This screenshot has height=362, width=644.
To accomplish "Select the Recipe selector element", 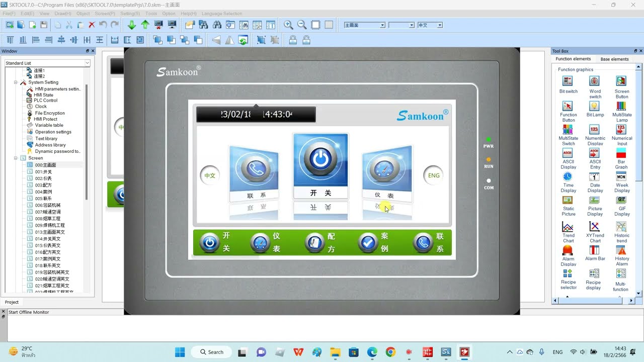I will 568,279.
